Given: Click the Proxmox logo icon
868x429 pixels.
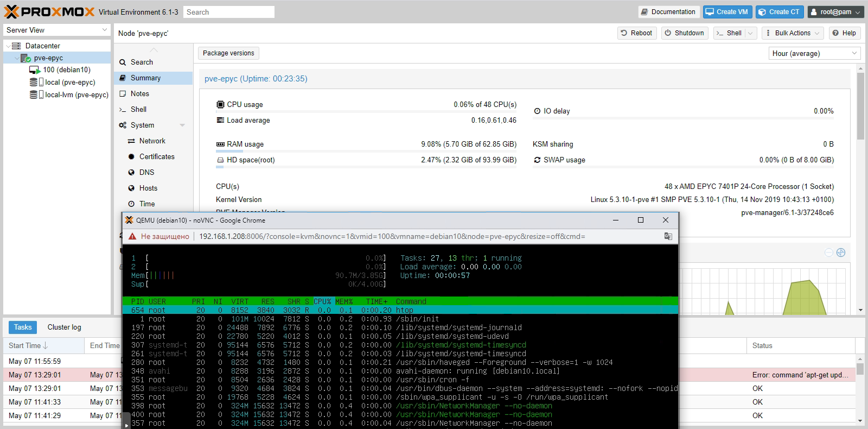Looking at the screenshot, I should (x=12, y=11).
